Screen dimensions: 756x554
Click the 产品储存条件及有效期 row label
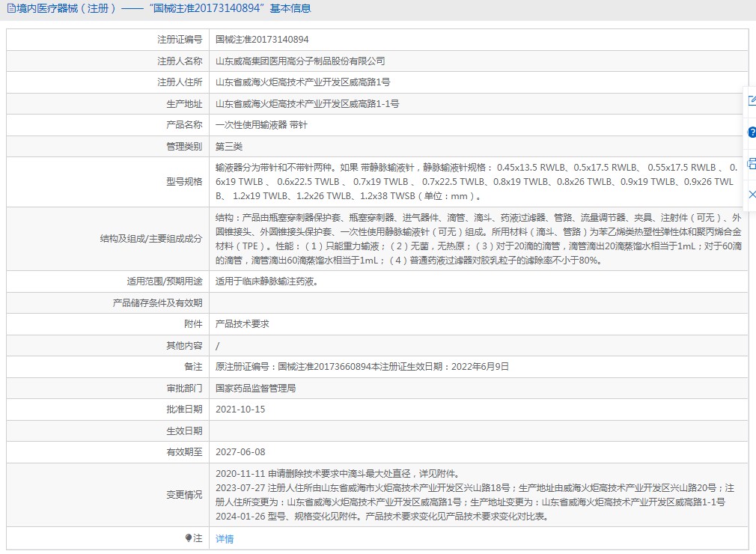[x=158, y=302]
